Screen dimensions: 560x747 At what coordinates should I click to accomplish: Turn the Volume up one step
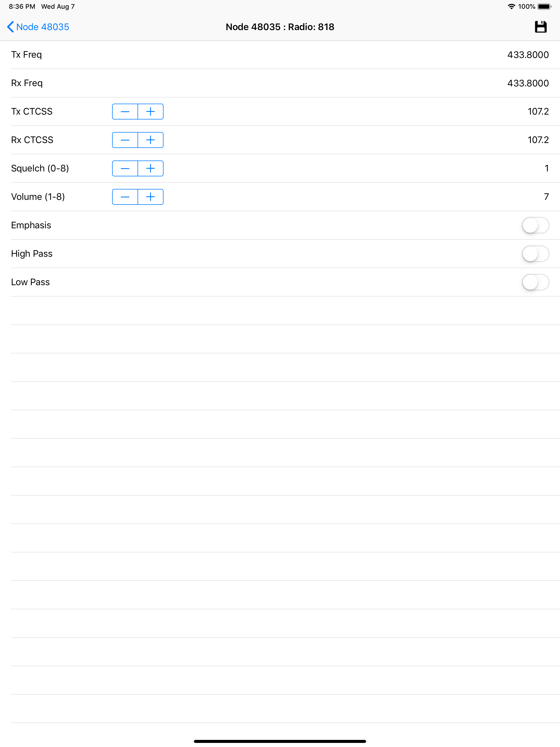pyautogui.click(x=151, y=197)
